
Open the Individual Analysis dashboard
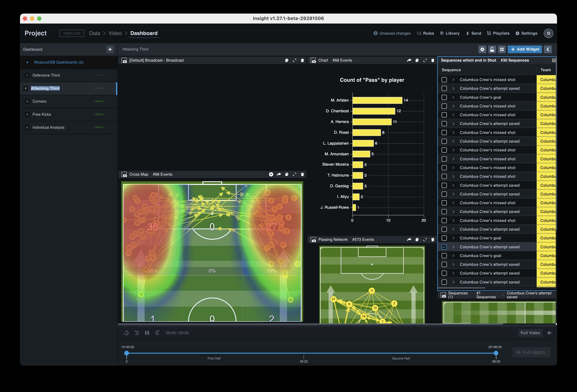coord(69,127)
